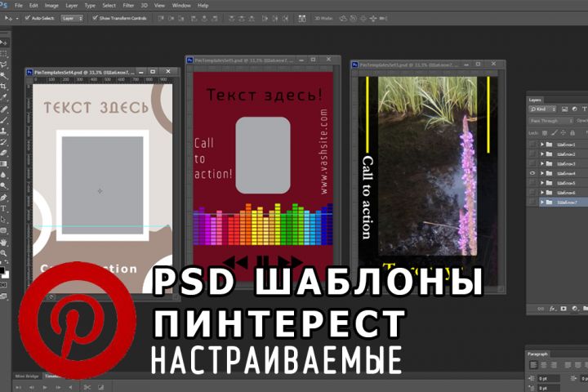Image resolution: width=588 pixels, height=392 pixels.
Task: Expand the Шаблон2 group arrow
Action: point(542,154)
